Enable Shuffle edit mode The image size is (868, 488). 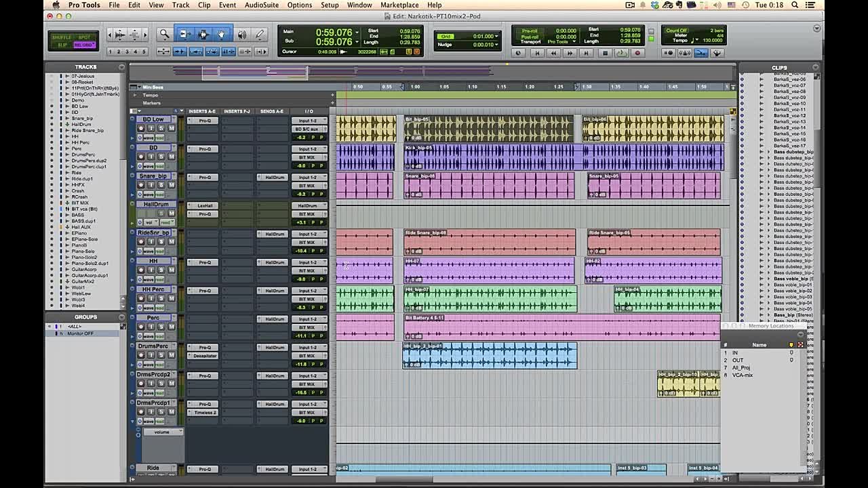click(62, 38)
